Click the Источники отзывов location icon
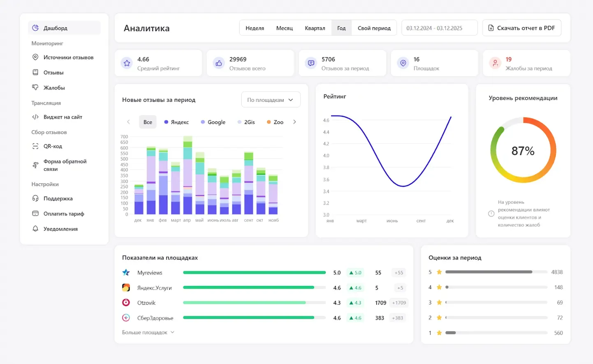Image resolution: width=593 pixels, height=364 pixels. click(35, 58)
